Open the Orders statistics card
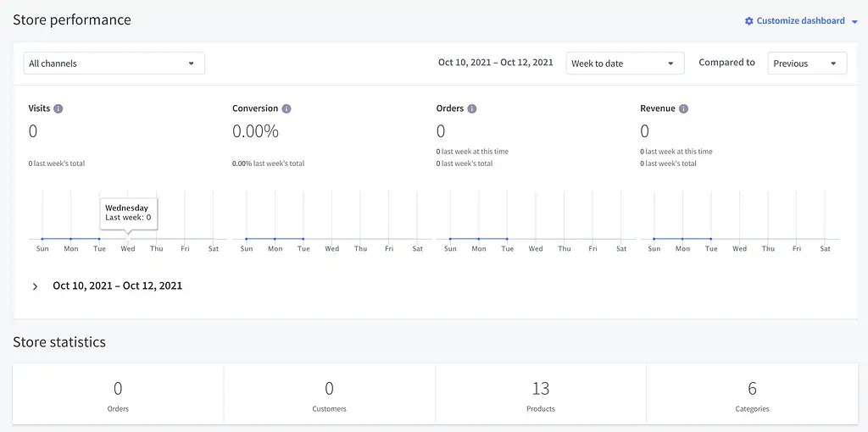 tap(118, 395)
